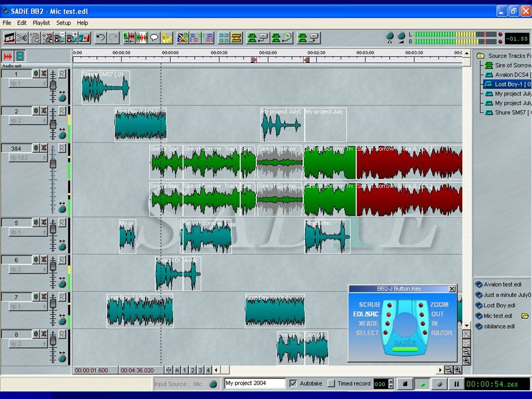Click the Shure SM57 clip on track 1
The height and width of the screenshot is (399, 532).
coord(105,88)
